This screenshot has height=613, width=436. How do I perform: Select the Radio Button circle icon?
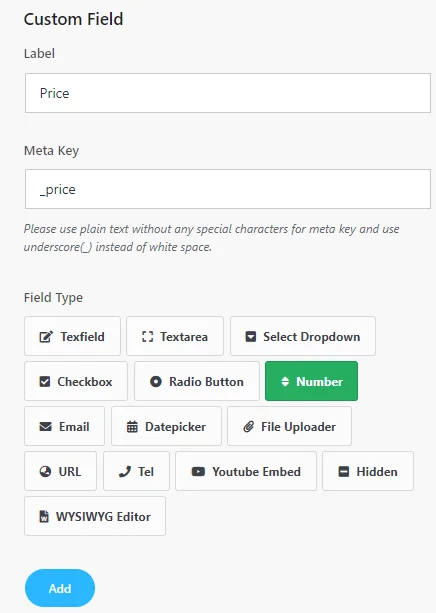pos(156,382)
